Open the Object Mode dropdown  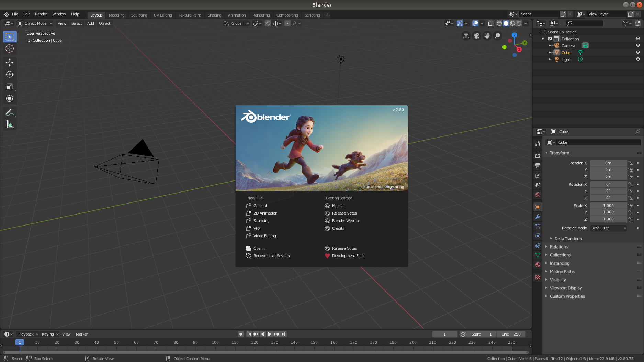point(35,23)
